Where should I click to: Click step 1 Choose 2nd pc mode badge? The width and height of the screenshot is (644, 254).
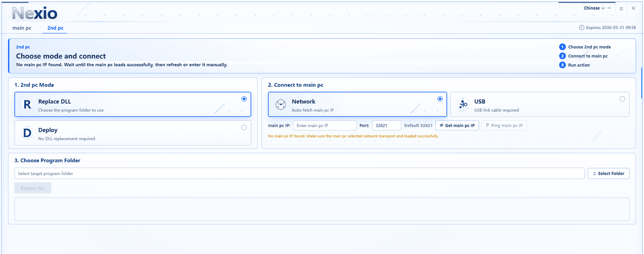pyautogui.click(x=562, y=47)
